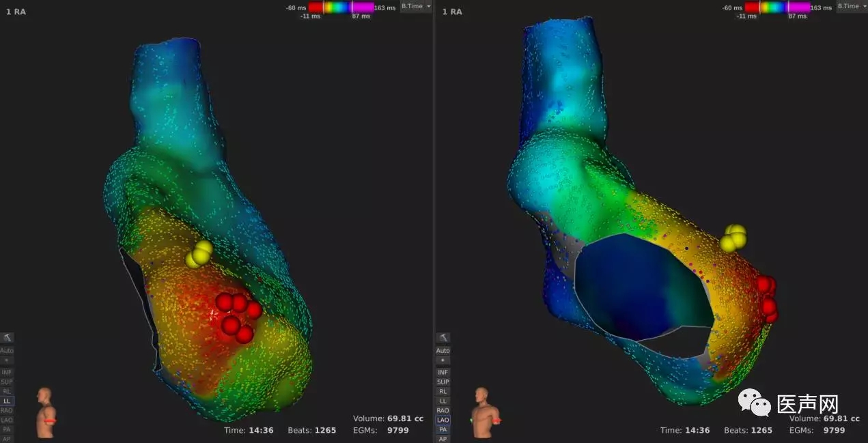Select the LAO view in the right panel
868x443 pixels.
pos(443,420)
